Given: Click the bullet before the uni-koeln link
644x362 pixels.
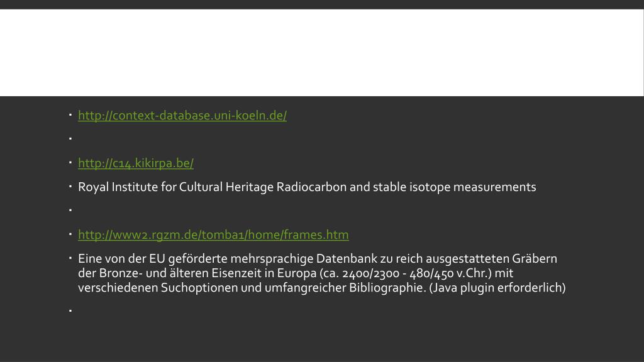Looking at the screenshot, I should [70, 115].
